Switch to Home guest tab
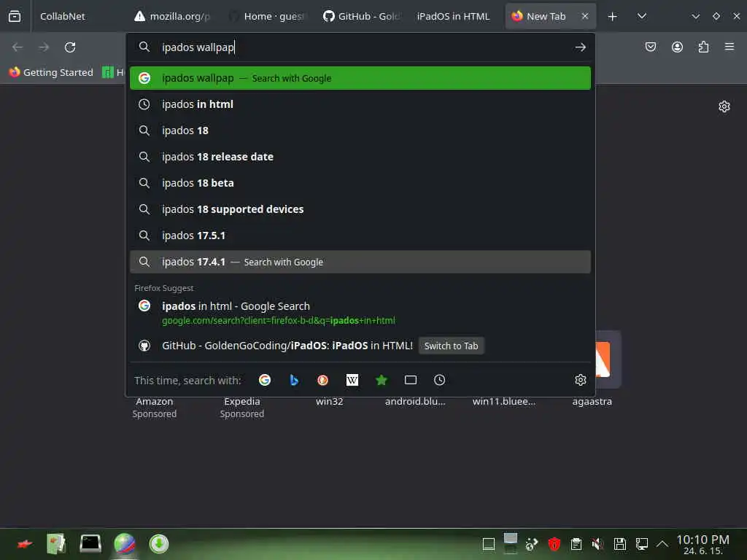Viewport: 747px width, 560px height. [267, 16]
